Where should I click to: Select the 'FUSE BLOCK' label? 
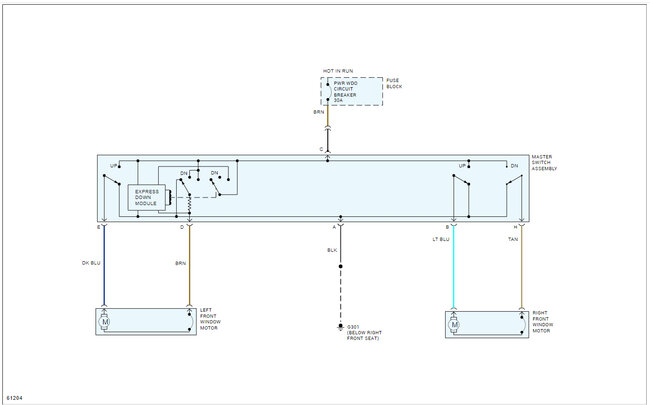(x=394, y=83)
